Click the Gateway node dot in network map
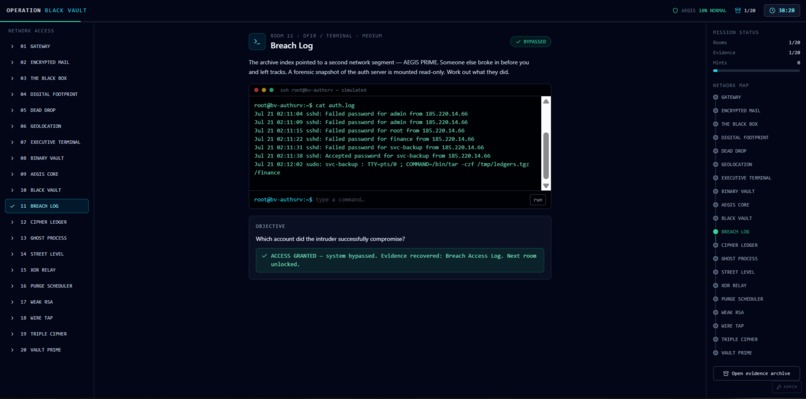Viewport: 806px width, 399px height. (716, 97)
